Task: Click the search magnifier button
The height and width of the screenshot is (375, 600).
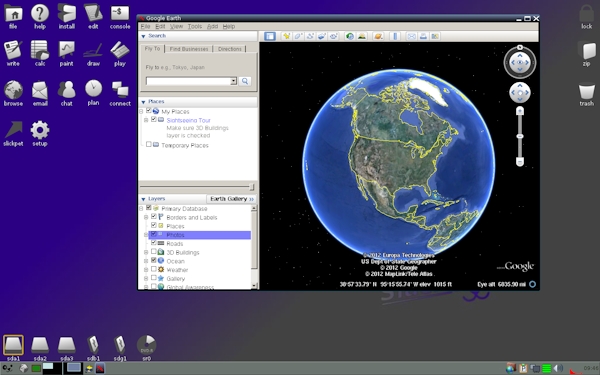Action: (x=245, y=81)
